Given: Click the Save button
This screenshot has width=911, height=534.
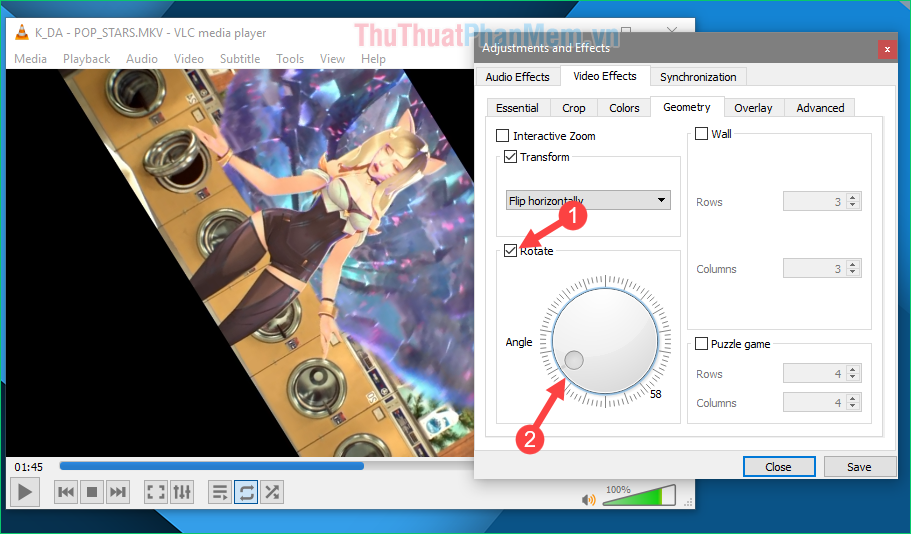Looking at the screenshot, I should 859,467.
